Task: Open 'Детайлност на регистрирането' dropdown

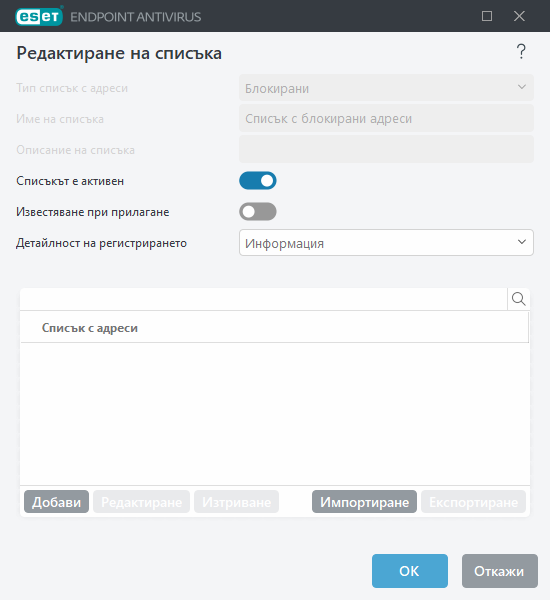Action: tap(386, 243)
